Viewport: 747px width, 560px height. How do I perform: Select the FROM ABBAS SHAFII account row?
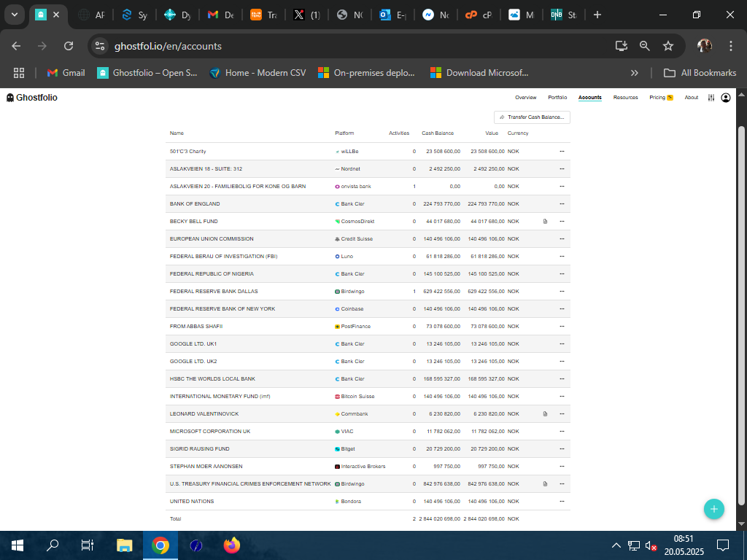click(x=368, y=327)
